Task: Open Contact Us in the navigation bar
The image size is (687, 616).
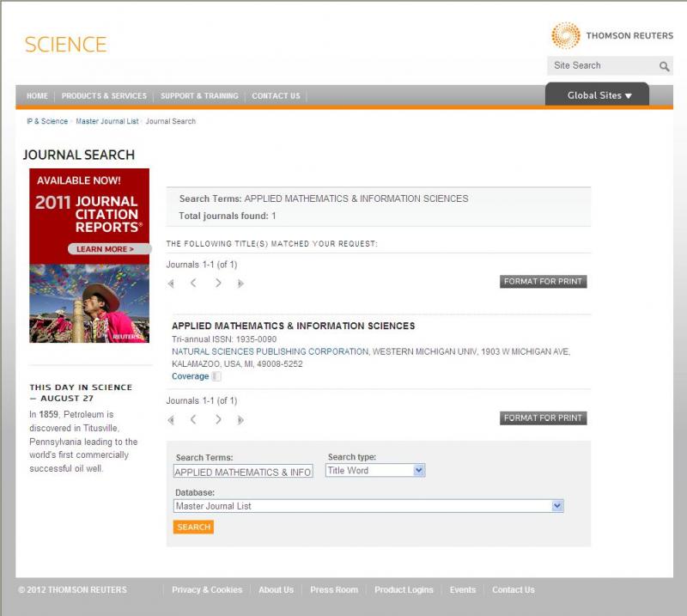Action: [x=276, y=95]
